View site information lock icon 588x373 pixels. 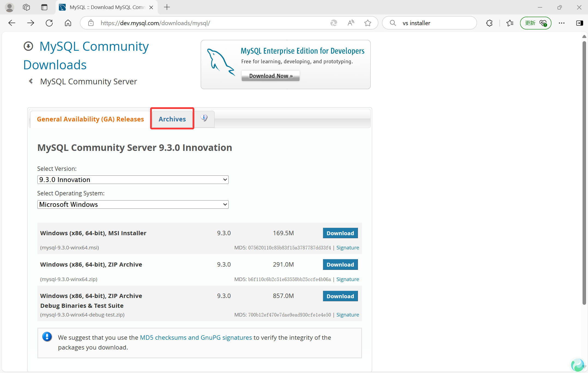pyautogui.click(x=91, y=23)
